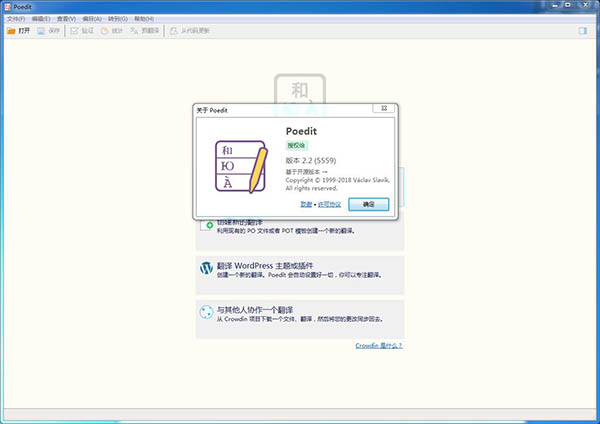Open the credits link in About dialog
This screenshot has width=600, height=424.
[306, 204]
